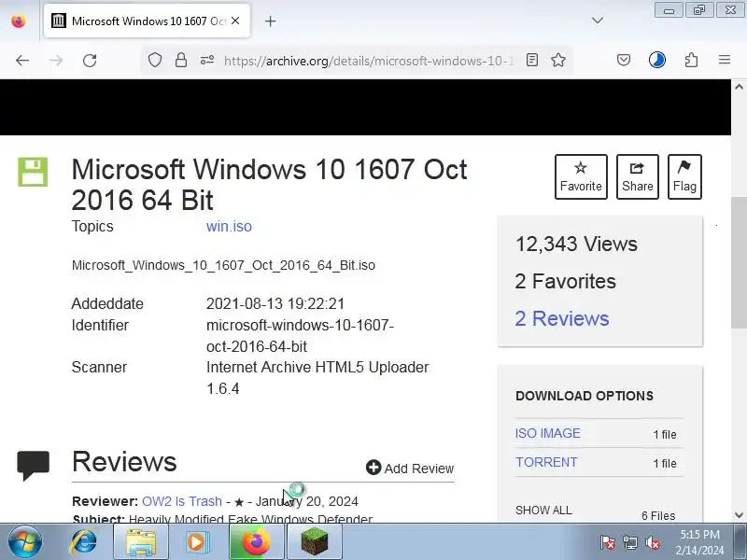Open the Extensions puzzle-piece menu
Screen dimensions: 747x560
pos(691,60)
